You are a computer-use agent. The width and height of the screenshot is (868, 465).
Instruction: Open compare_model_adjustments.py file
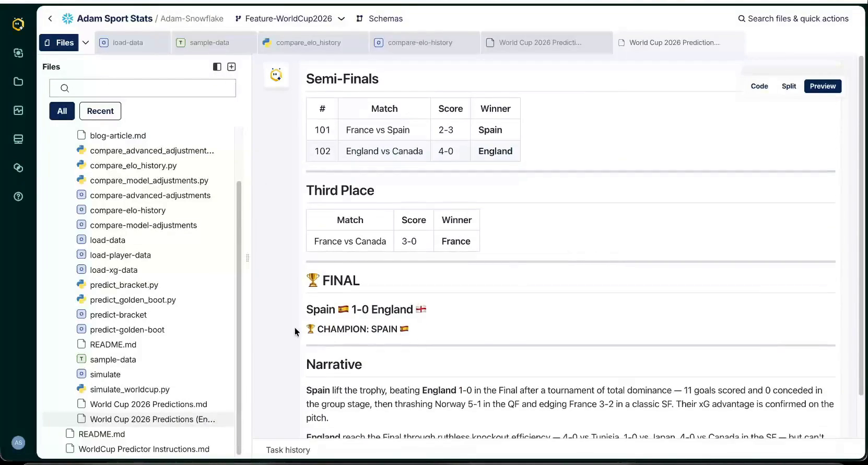pos(149,180)
